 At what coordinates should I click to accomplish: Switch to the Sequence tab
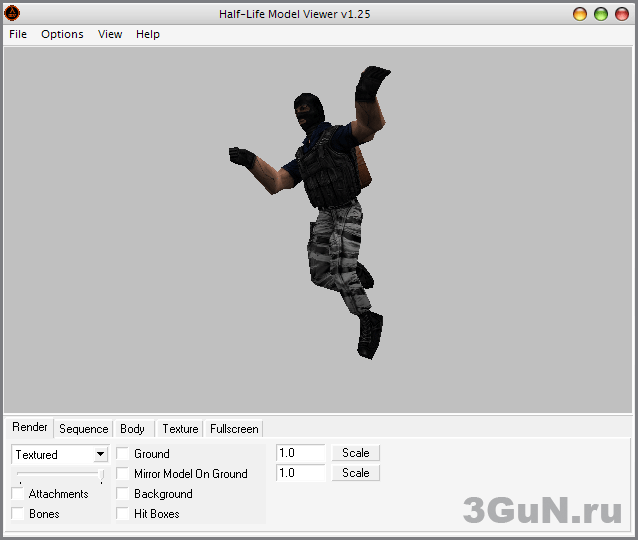83,429
